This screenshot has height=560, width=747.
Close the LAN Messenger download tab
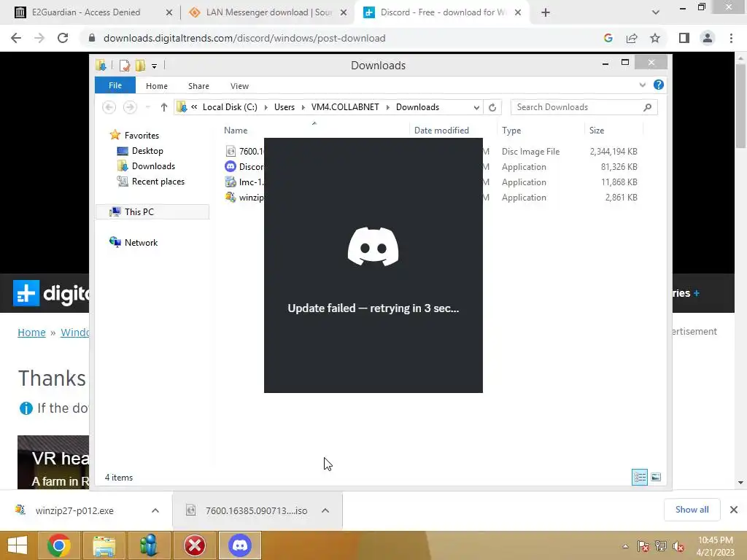click(344, 12)
